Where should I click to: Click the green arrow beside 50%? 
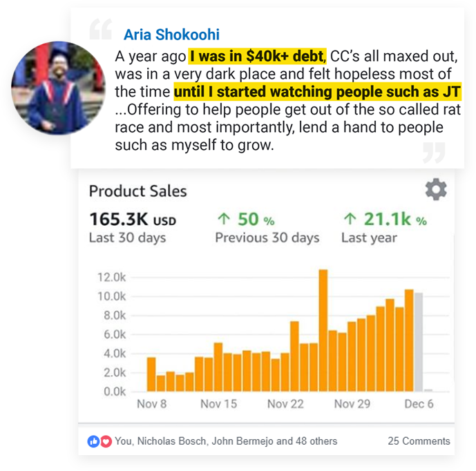(x=223, y=220)
